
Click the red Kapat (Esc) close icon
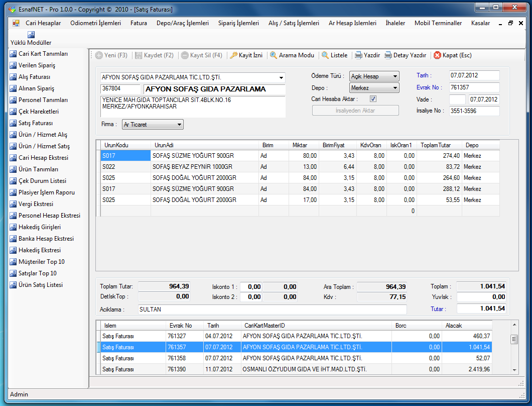pos(437,55)
